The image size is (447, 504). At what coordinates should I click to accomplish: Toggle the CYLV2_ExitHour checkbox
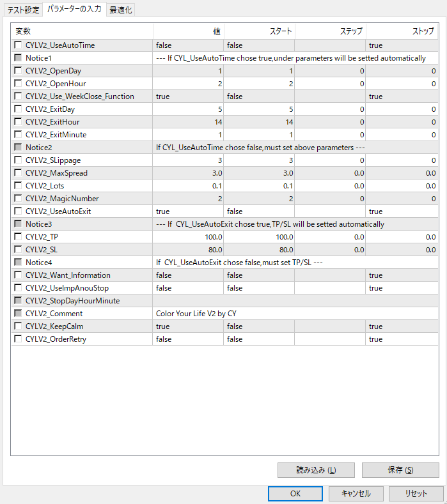coord(18,122)
